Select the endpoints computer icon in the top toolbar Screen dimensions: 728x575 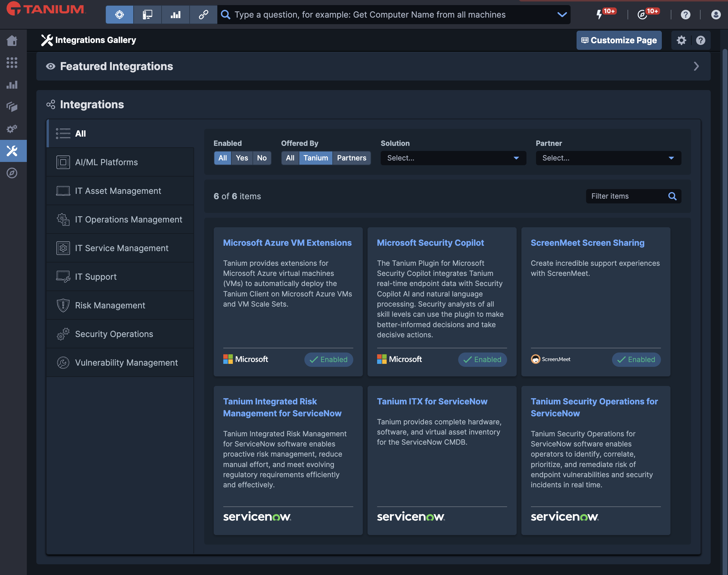pos(147,15)
